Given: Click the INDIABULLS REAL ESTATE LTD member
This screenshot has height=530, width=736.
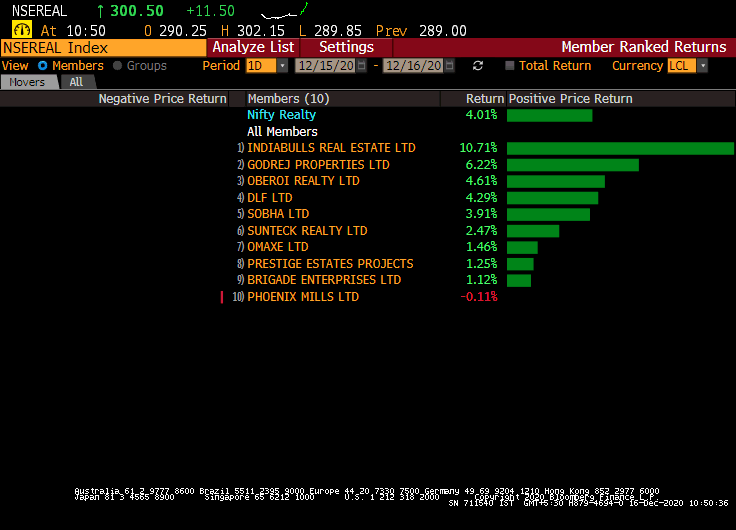Looking at the screenshot, I should pos(331,148).
